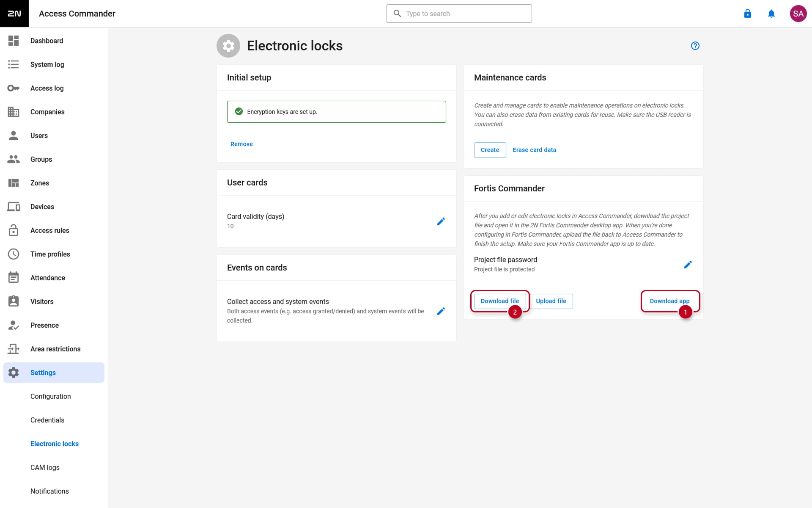Edit Card validity with pencil icon
This screenshot has height=508, width=812.
pos(441,221)
